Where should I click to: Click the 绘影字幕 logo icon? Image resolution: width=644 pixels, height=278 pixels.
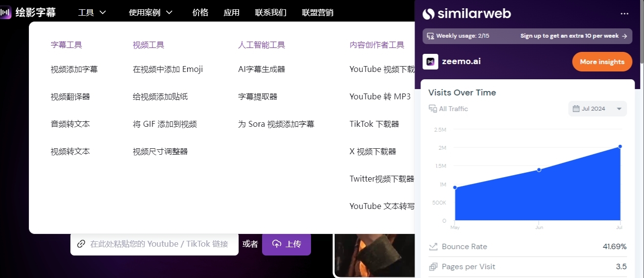click(6, 13)
